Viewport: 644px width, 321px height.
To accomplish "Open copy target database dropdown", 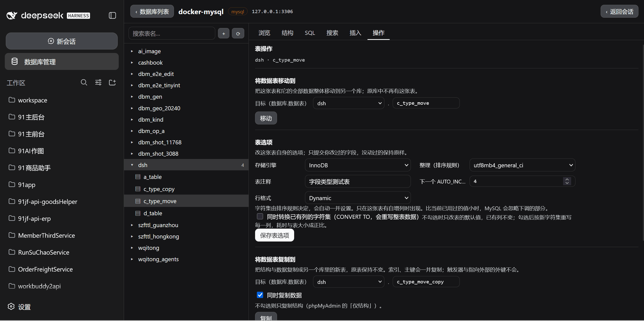I will (x=349, y=282).
